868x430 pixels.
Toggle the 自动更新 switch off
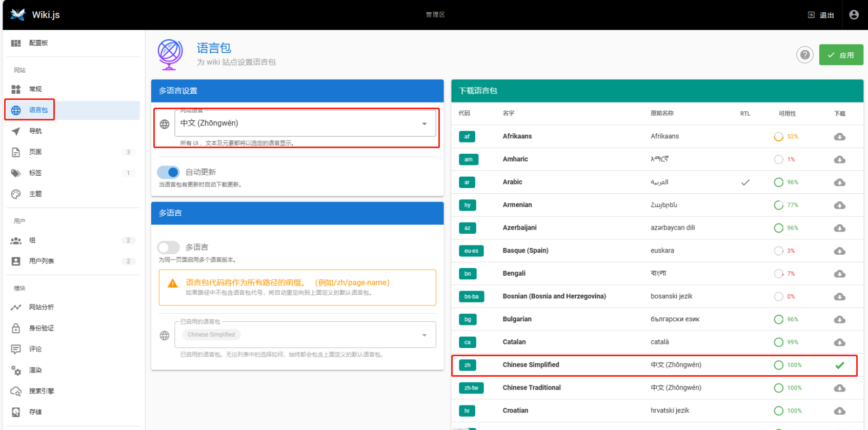tap(169, 172)
